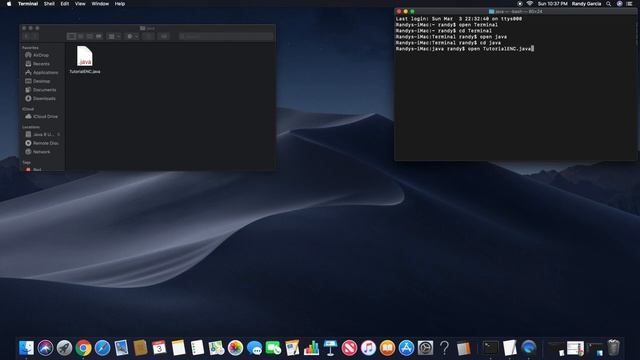Focus the Finder window search field
Image resolution: width=640 pixels, height=360 pixels.
226,36
